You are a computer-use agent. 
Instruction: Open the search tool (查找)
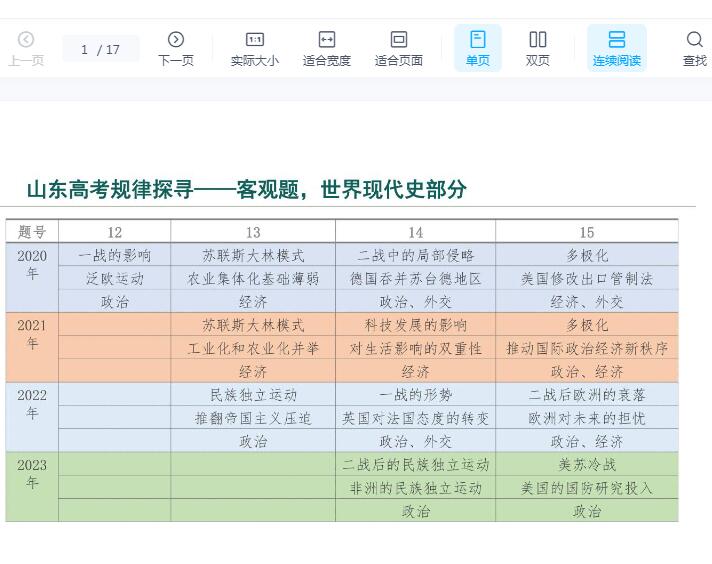point(694,47)
